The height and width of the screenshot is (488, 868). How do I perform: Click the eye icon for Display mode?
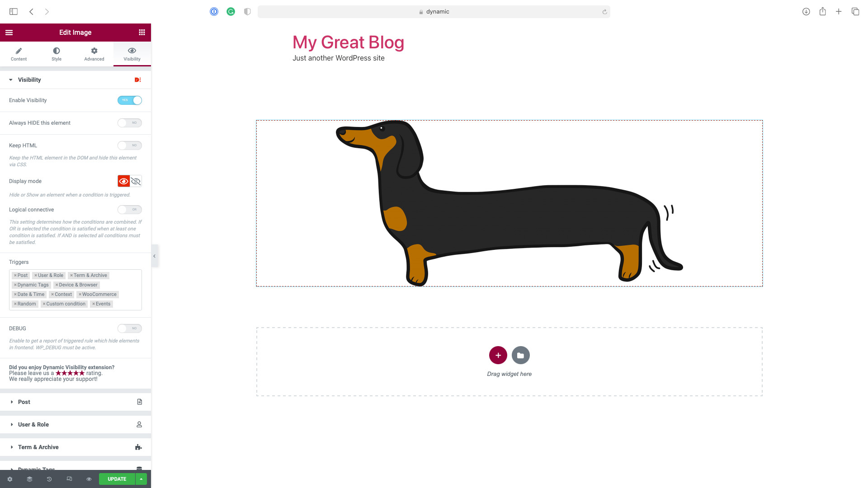point(123,181)
